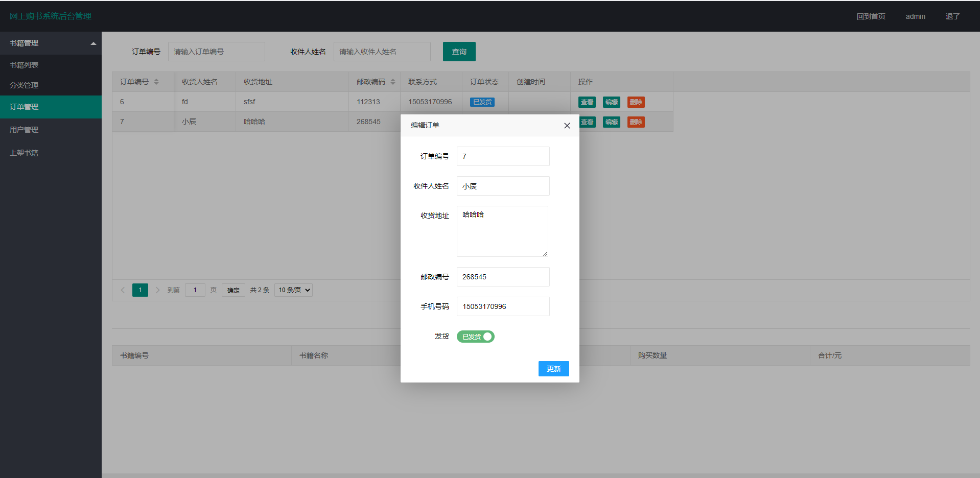Click 查看 for order 7
The image size is (980, 478).
588,122
